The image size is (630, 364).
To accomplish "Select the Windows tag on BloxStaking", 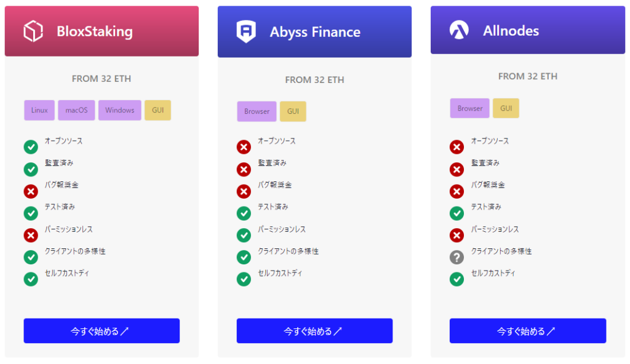I will click(120, 110).
